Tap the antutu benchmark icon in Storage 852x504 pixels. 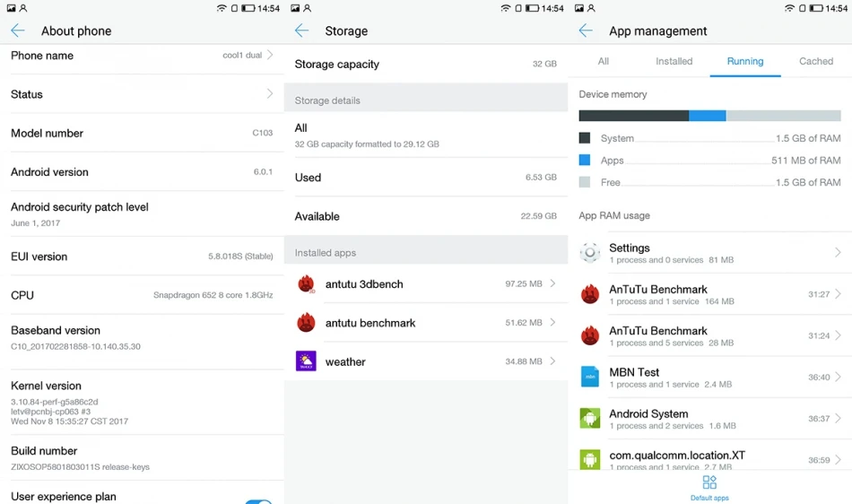[x=307, y=323]
